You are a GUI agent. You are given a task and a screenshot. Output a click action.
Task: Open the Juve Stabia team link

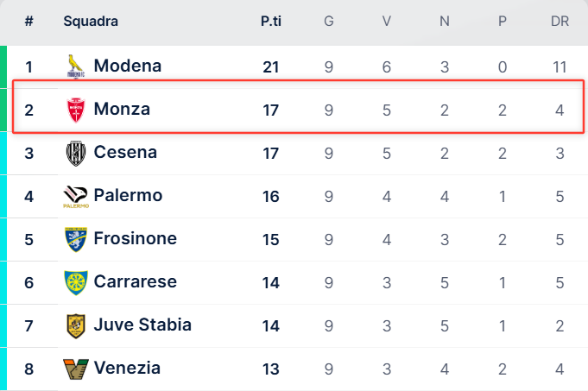tap(142, 325)
